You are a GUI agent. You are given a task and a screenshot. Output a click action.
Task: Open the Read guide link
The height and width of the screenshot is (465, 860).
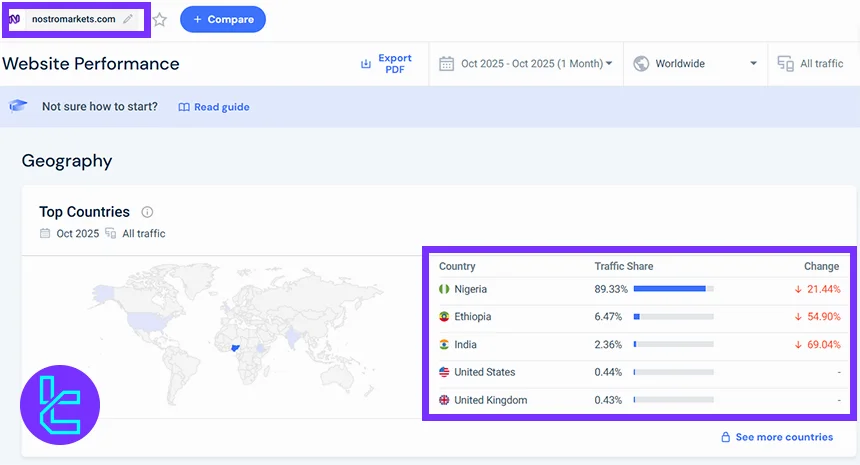[214, 107]
